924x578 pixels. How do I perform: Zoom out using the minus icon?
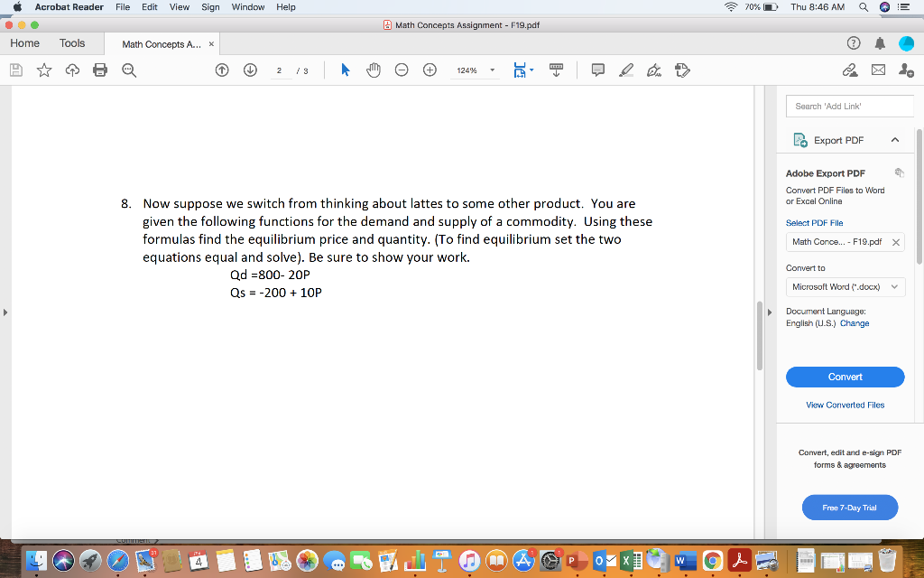(401, 70)
